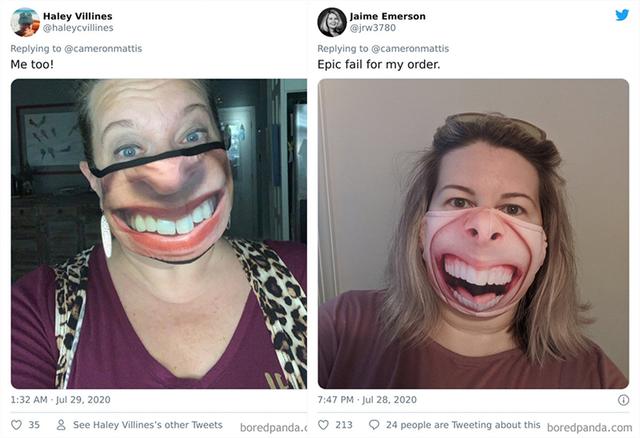The width and height of the screenshot is (640, 438).
Task: View 24 people are Tweeting about this
Action: 463,425
